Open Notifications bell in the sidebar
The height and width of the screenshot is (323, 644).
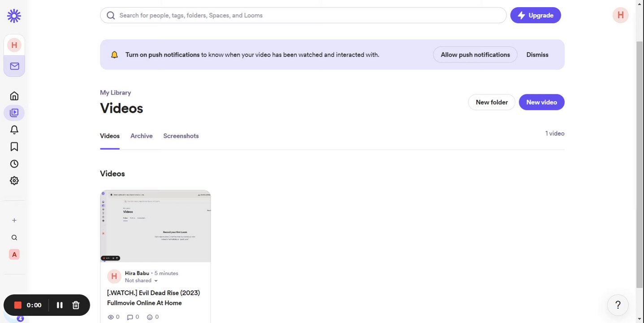(x=14, y=130)
